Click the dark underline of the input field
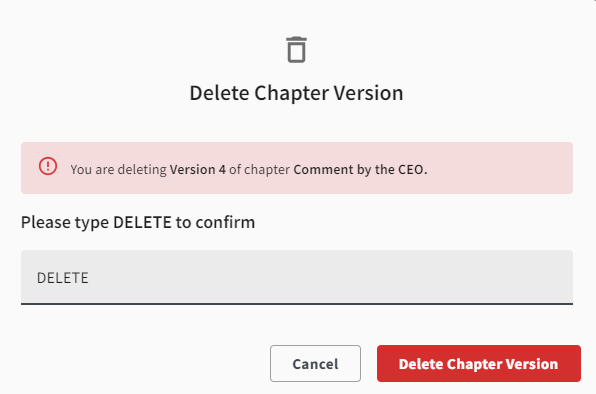This screenshot has height=394, width=596. point(297,304)
